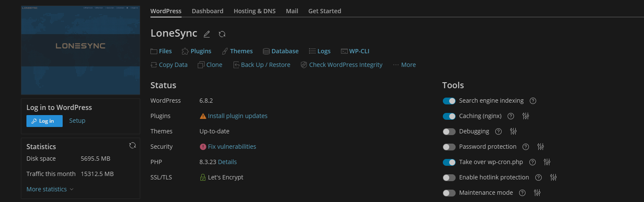The height and width of the screenshot is (202, 644).
Task: Click the WP-CLI terminal icon
Action: click(x=344, y=51)
